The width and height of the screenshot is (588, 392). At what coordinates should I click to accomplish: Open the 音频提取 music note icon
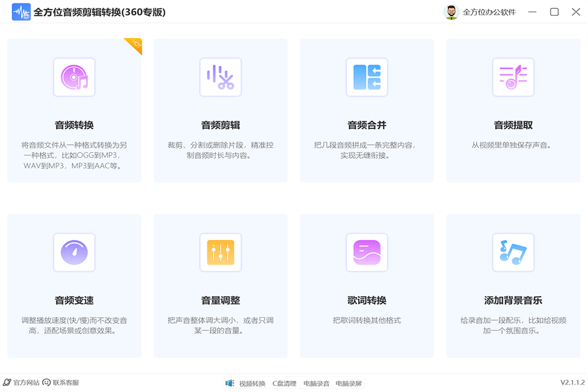tap(513, 77)
